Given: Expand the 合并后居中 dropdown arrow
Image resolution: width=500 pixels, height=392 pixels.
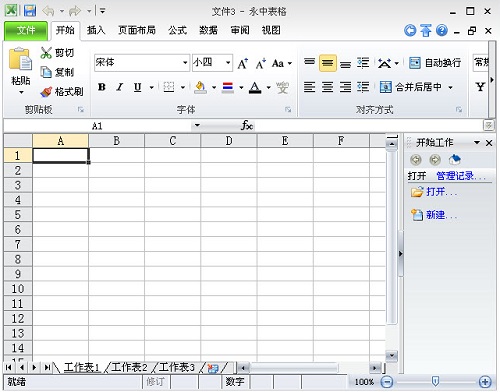Looking at the screenshot, I should coord(450,88).
